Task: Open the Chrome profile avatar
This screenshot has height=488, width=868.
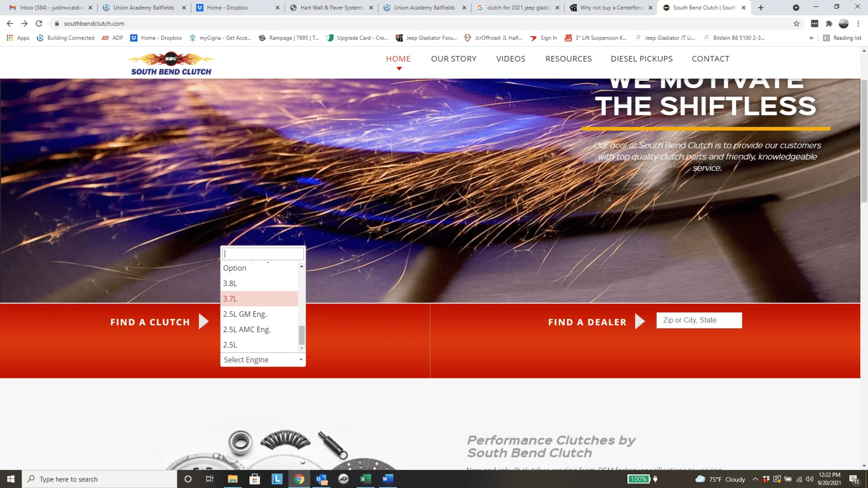Action: tap(843, 23)
